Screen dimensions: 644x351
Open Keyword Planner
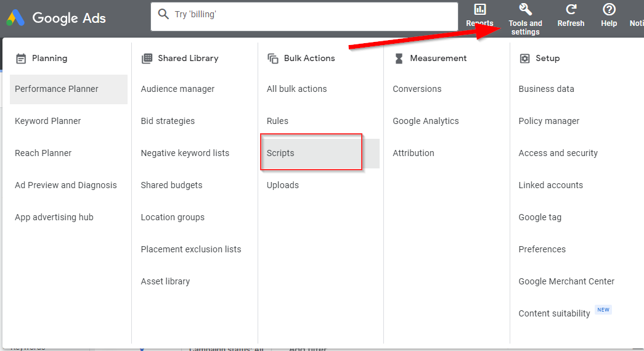pyautogui.click(x=47, y=121)
